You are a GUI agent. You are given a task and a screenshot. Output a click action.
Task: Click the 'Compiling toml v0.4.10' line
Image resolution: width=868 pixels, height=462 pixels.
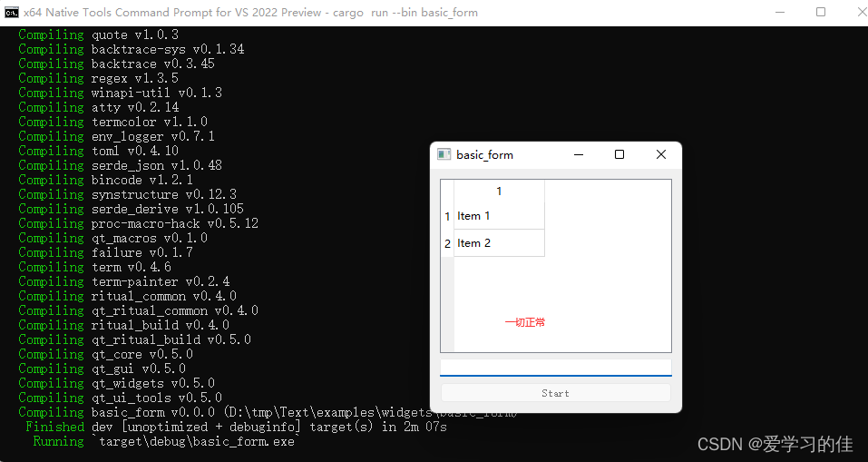click(99, 151)
